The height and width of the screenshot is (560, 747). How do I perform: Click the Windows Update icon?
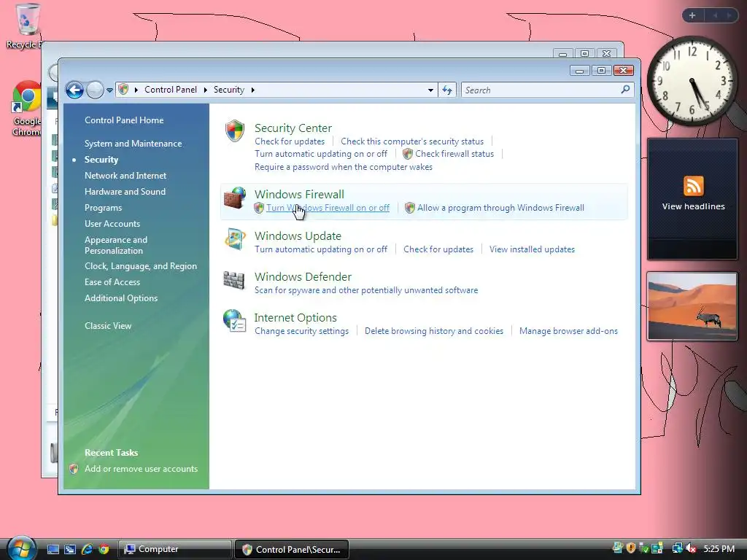point(235,239)
